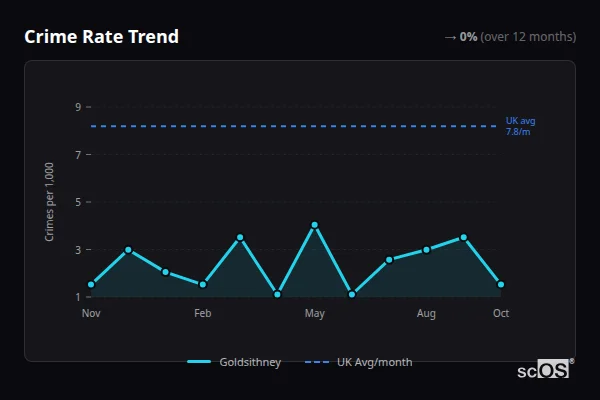The height and width of the screenshot is (400, 600).
Task: Click the UK Avg/month legend entry
Action: pos(359,362)
